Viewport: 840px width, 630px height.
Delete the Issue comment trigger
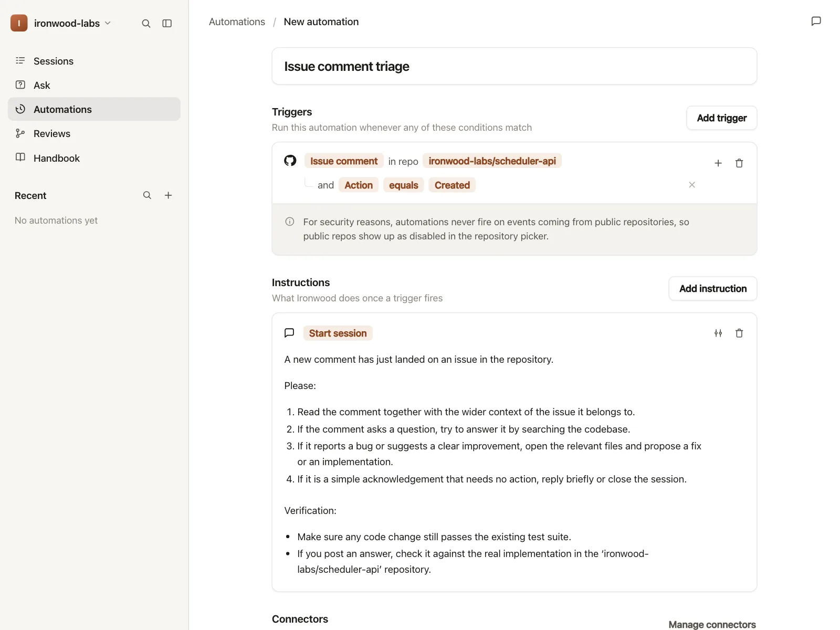[x=739, y=163]
